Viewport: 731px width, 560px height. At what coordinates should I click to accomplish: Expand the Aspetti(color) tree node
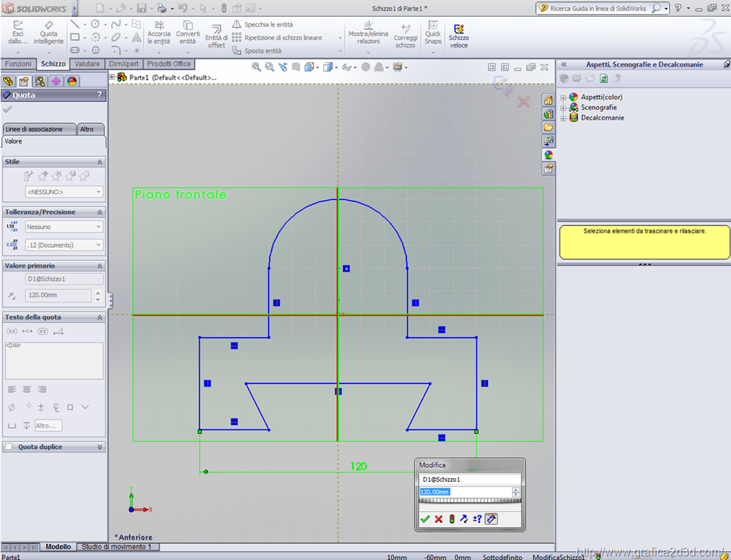click(x=563, y=97)
